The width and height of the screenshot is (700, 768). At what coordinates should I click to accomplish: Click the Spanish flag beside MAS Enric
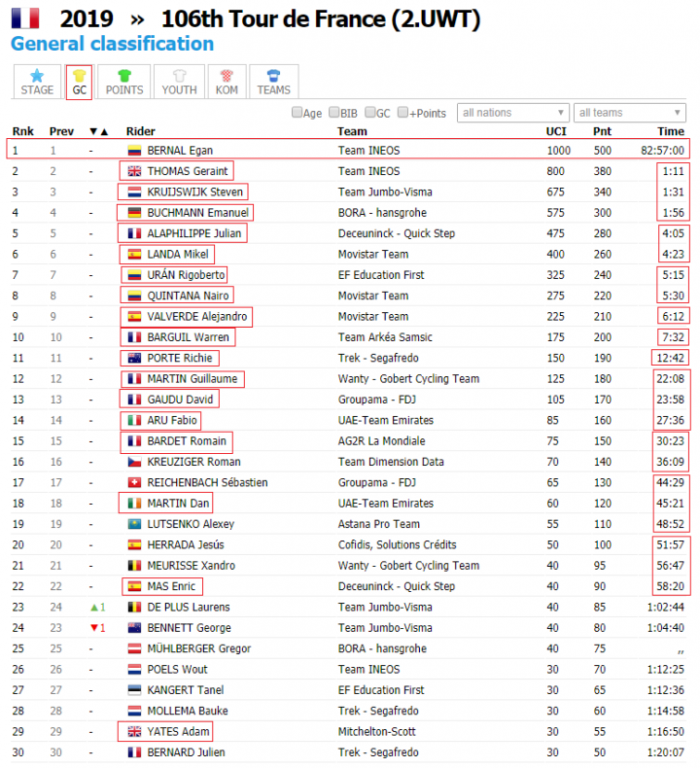tap(134, 586)
